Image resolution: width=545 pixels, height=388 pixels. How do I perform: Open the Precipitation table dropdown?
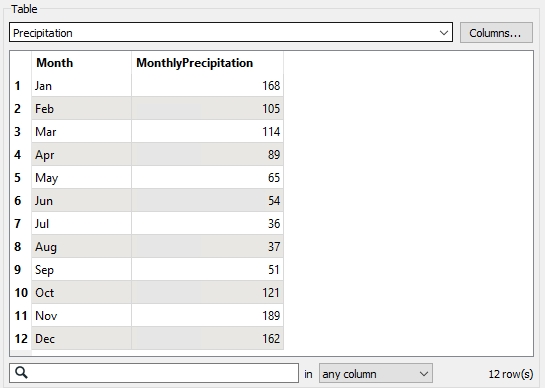pos(231,32)
